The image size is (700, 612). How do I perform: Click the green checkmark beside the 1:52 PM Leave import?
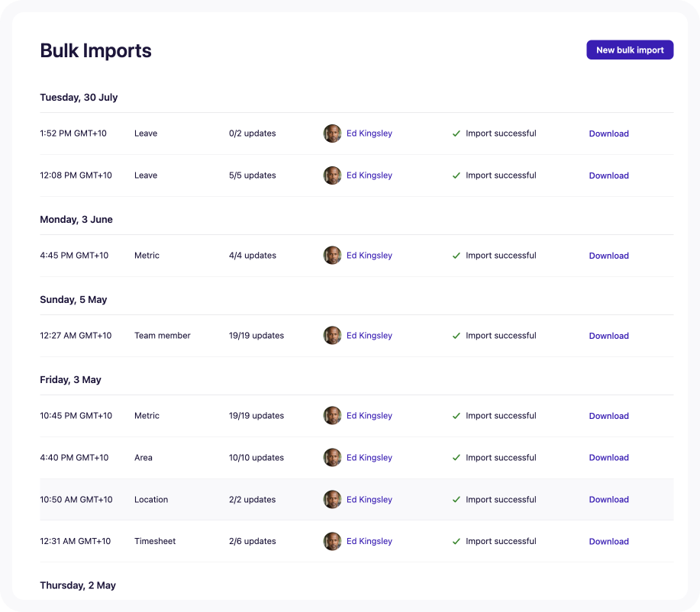click(x=456, y=134)
